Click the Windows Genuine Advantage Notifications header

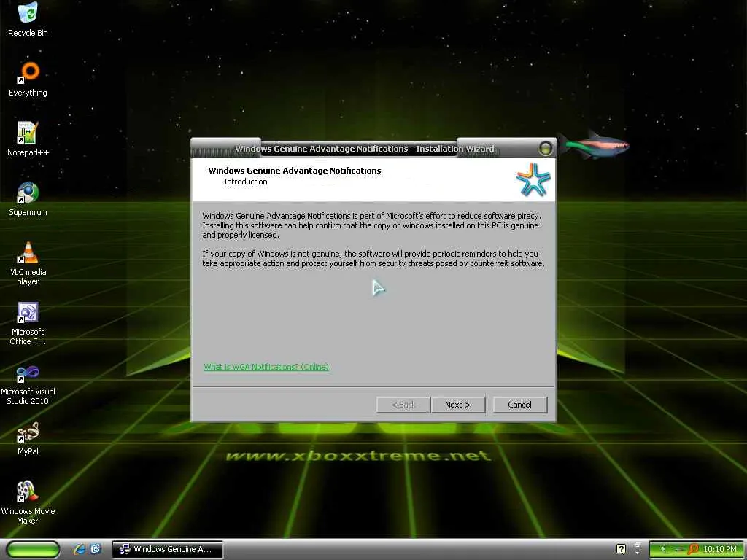pyautogui.click(x=295, y=171)
